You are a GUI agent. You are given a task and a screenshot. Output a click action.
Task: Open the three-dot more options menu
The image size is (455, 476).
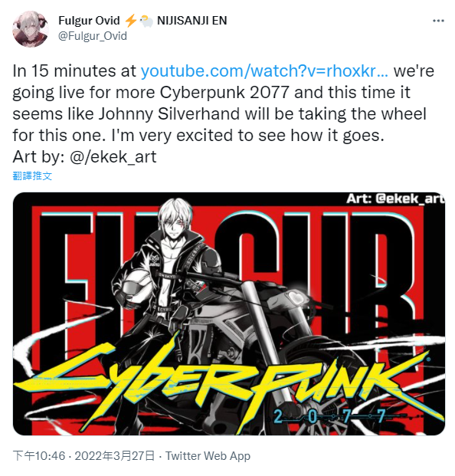point(438,21)
